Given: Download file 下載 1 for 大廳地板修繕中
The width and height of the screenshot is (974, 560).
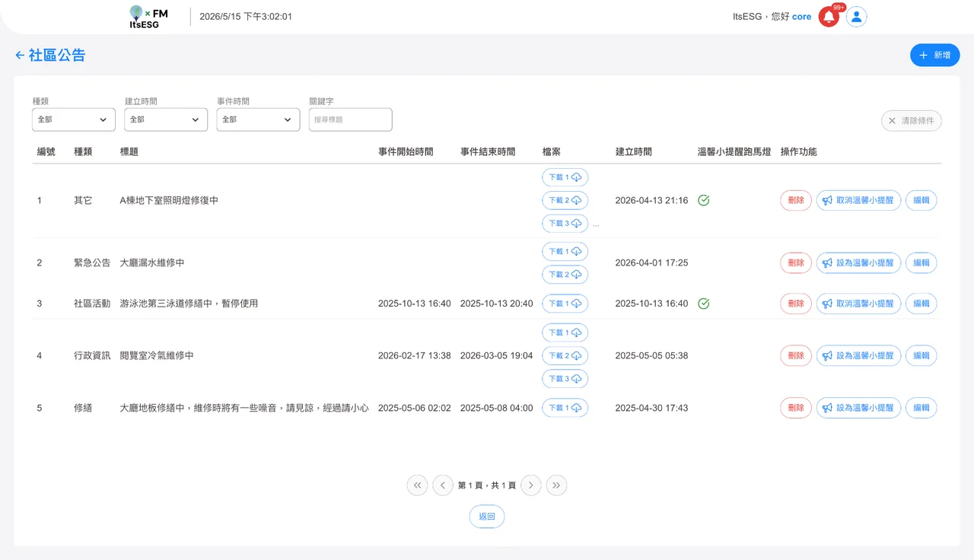Looking at the screenshot, I should [x=565, y=408].
